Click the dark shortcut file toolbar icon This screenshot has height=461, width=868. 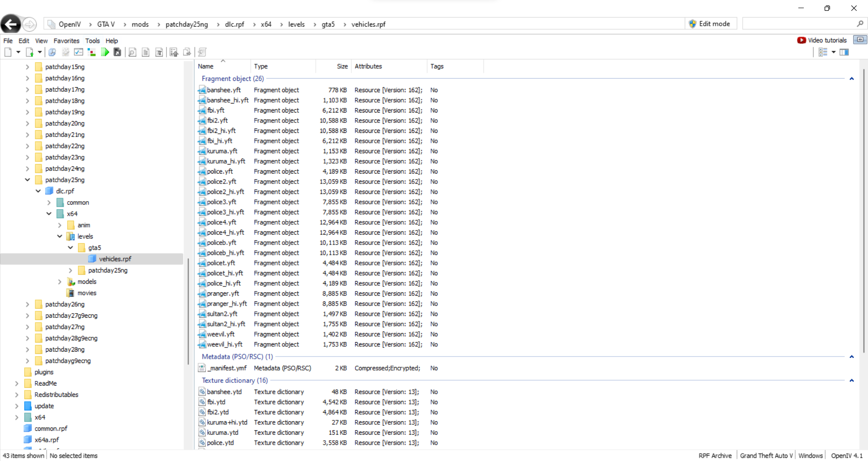(x=118, y=52)
